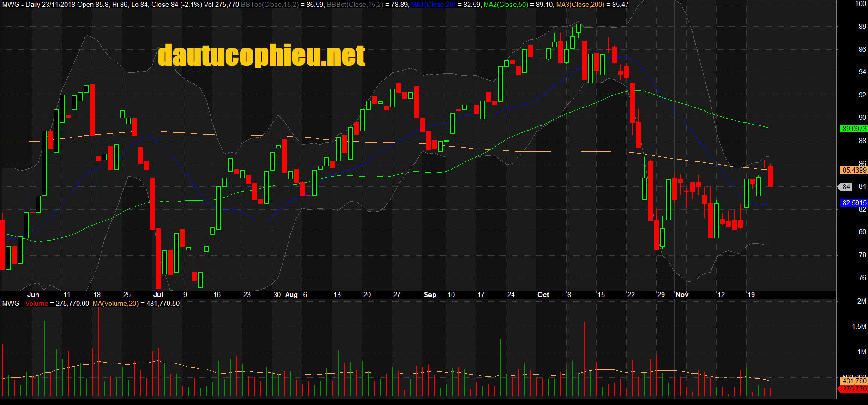868x405 pixels.
Task: Click the Oct month marker on time axis
Action: pos(543,295)
